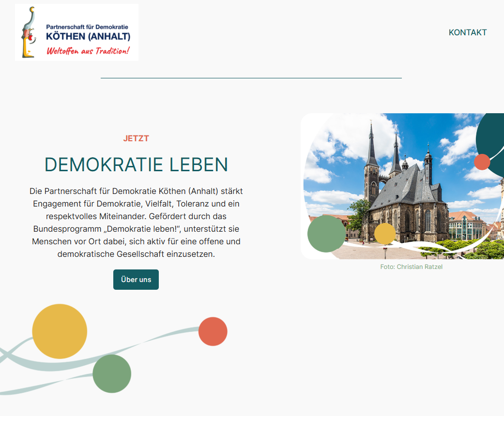
Task: Click the Weltoffen aus Tradition! slogan
Action: pyautogui.click(x=88, y=51)
